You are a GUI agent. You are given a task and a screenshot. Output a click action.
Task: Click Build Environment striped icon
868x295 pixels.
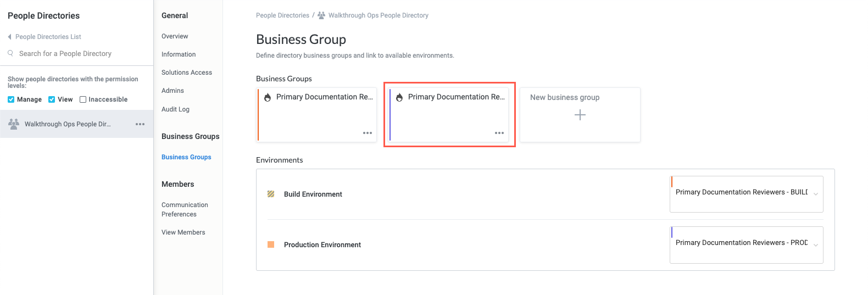click(x=271, y=194)
